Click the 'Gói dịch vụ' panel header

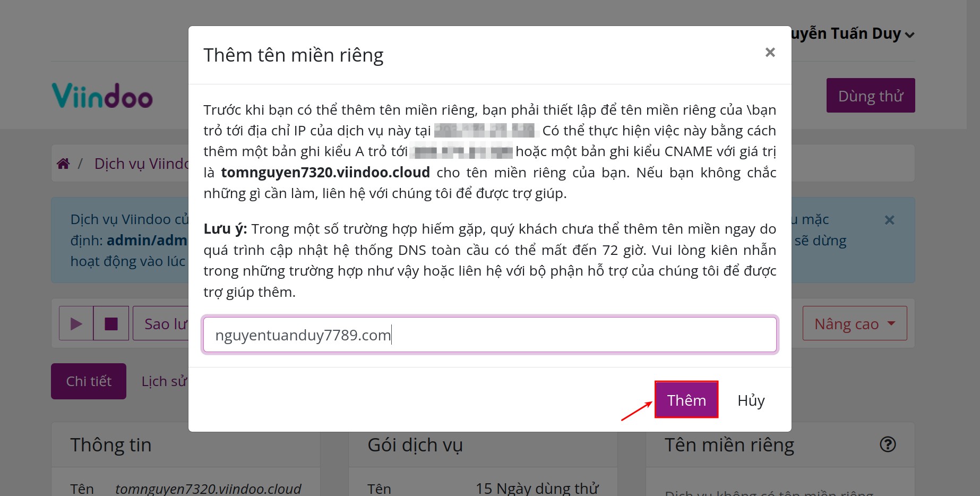(x=414, y=444)
